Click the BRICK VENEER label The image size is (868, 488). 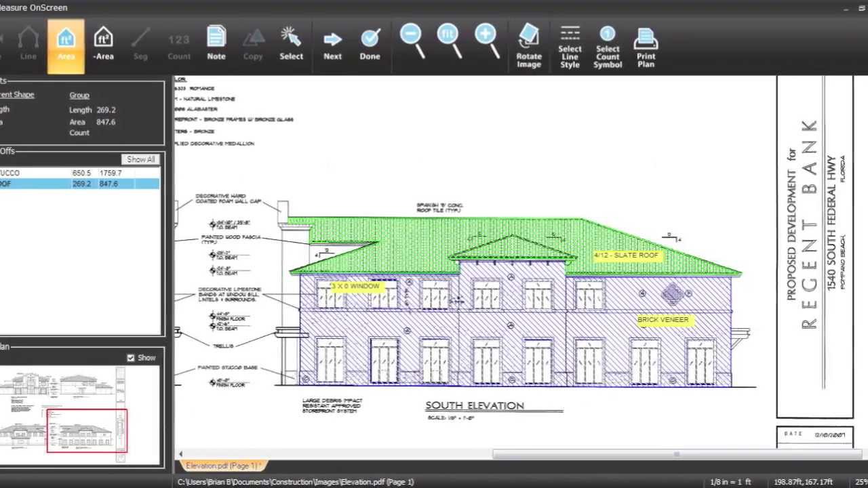663,320
